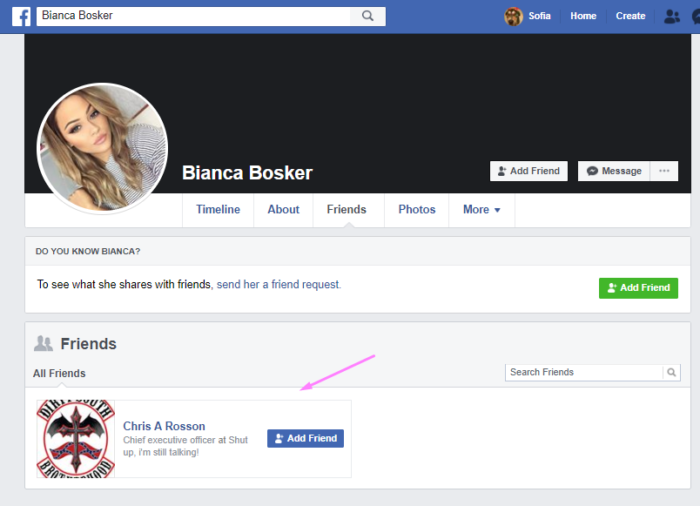Viewport: 700px width, 506px height.
Task: Click the Search Friends magnifier icon
Action: point(671,372)
